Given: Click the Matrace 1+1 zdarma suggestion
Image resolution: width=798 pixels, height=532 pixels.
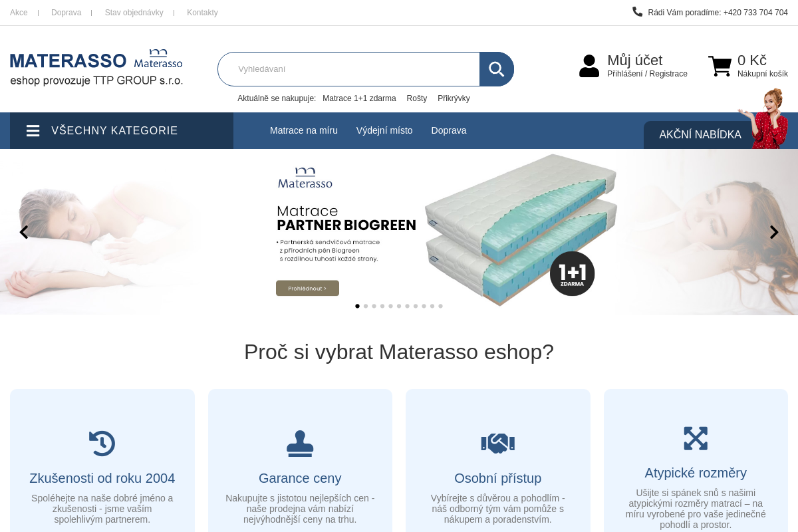Looking at the screenshot, I should point(359,98).
